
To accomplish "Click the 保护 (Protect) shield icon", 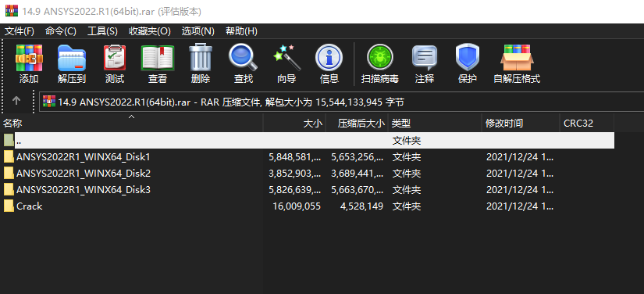I will point(468,58).
